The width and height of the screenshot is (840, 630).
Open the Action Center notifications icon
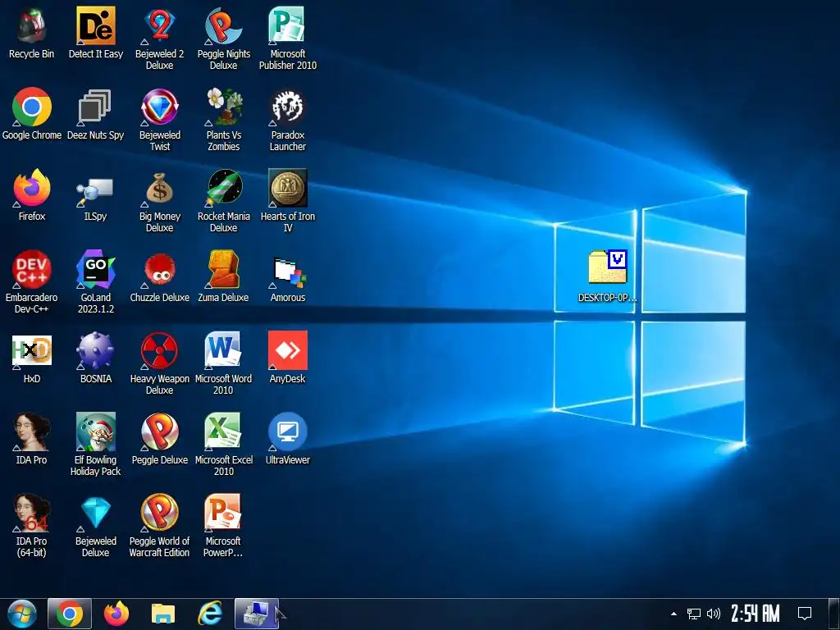[x=805, y=614]
